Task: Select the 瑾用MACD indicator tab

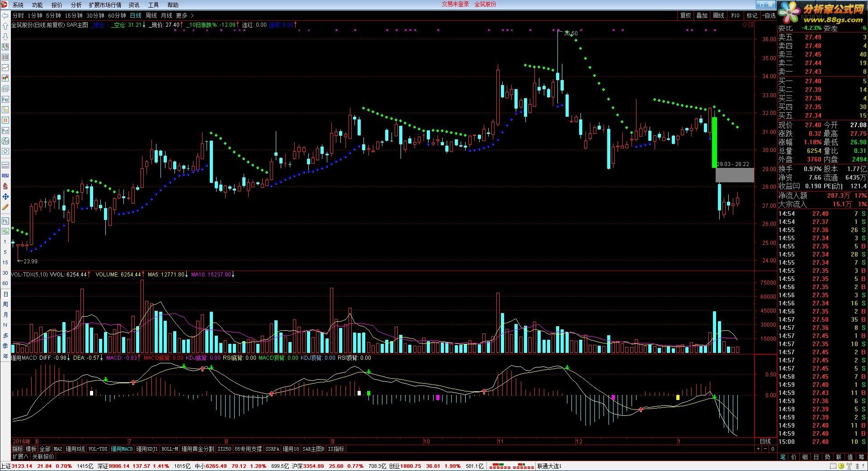Action: pyautogui.click(x=122, y=449)
